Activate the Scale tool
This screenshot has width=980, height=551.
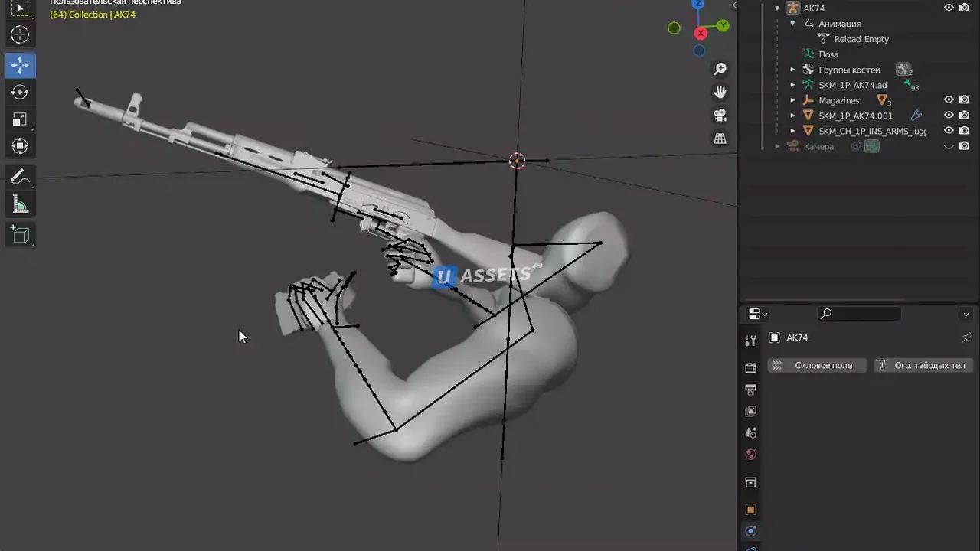click(x=20, y=119)
